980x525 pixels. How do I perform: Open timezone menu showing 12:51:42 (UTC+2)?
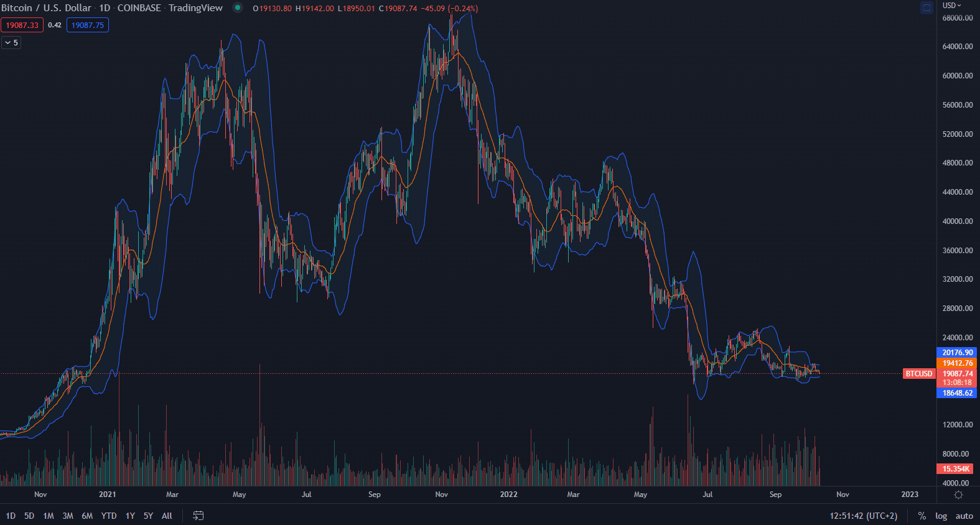click(x=863, y=516)
